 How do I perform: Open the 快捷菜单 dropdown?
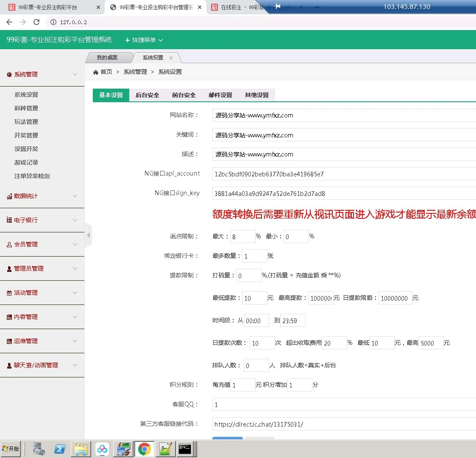(x=144, y=40)
